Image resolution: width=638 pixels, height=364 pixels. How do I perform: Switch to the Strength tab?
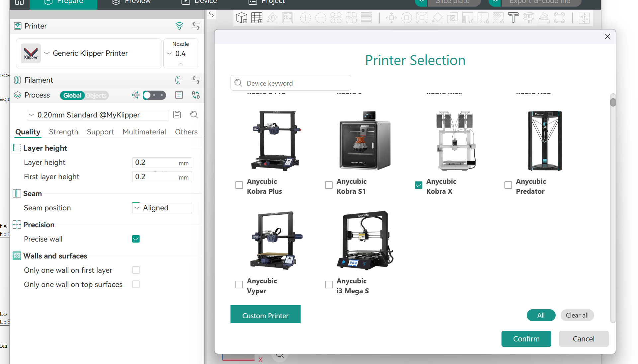63,132
